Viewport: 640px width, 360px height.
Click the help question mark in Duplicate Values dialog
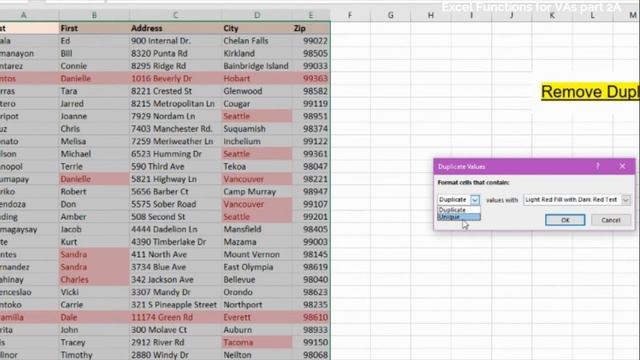tap(598, 166)
